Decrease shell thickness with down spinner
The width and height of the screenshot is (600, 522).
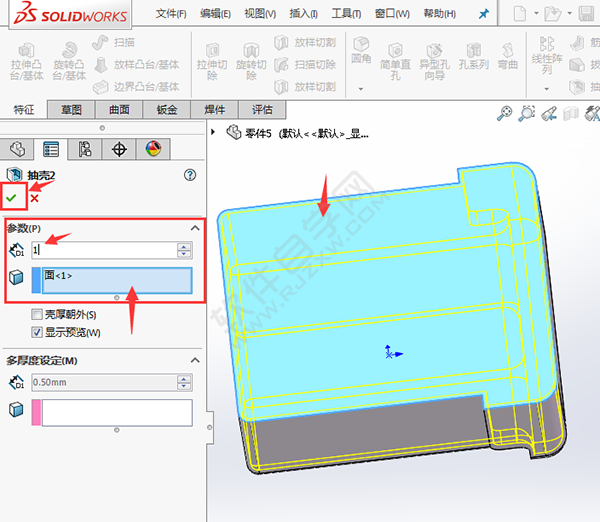point(184,254)
